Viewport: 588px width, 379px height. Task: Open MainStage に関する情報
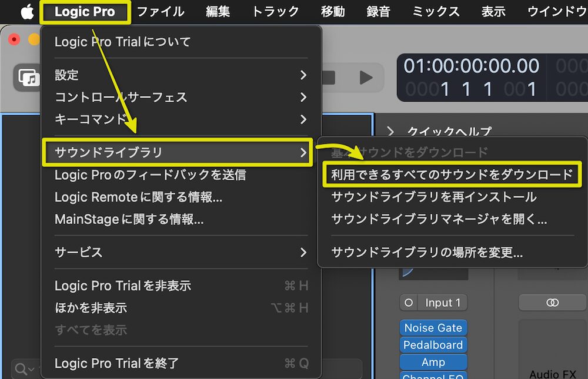pos(181,219)
